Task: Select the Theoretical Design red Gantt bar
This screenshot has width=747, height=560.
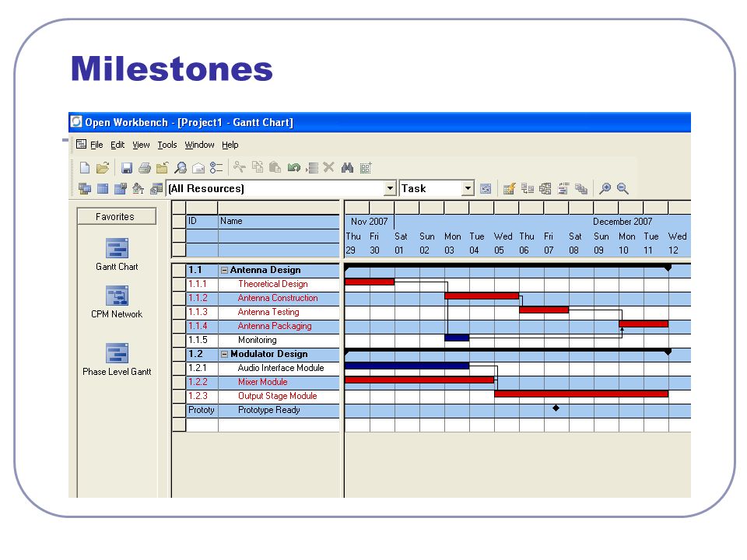Action: [x=370, y=282]
